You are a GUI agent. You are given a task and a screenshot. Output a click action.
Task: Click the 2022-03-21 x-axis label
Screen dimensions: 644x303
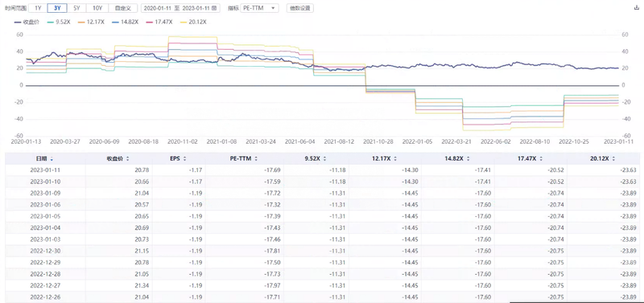coord(456,141)
